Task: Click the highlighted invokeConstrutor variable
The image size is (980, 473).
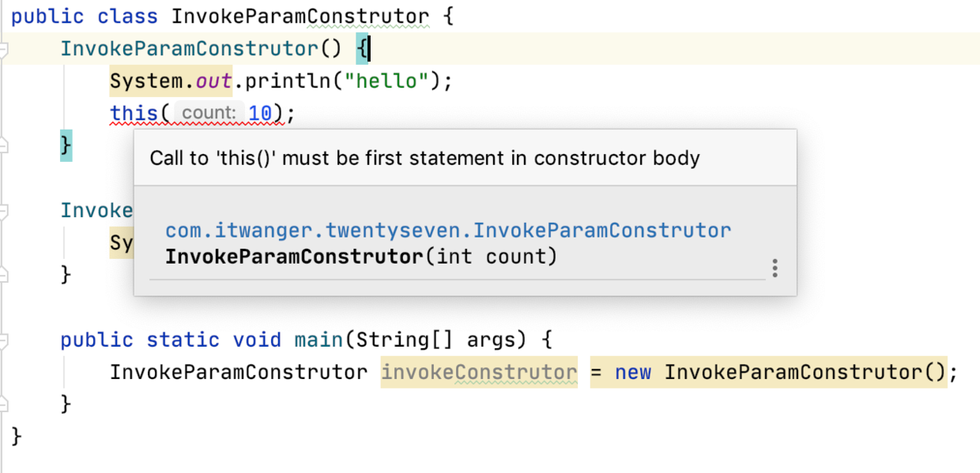Action: pyautogui.click(x=479, y=372)
